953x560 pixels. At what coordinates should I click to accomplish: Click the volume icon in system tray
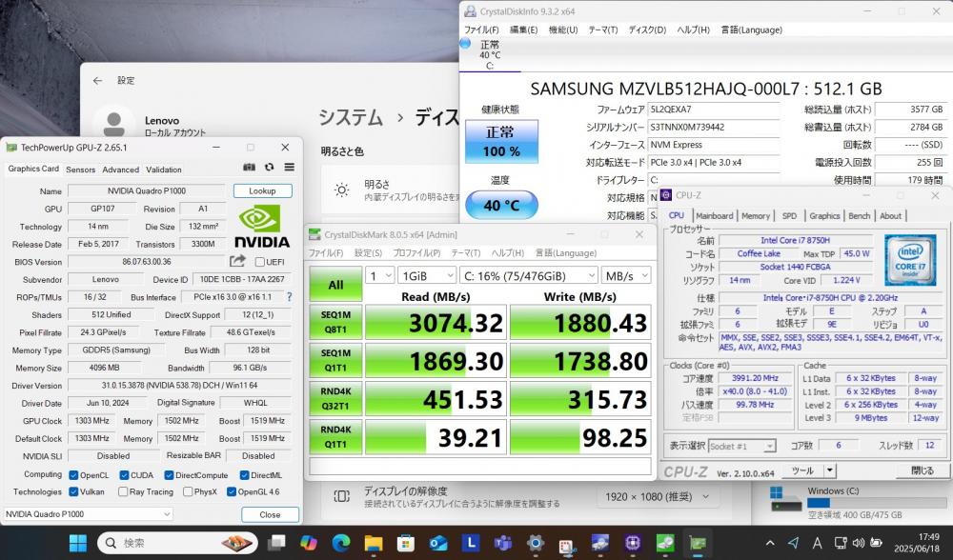(859, 543)
